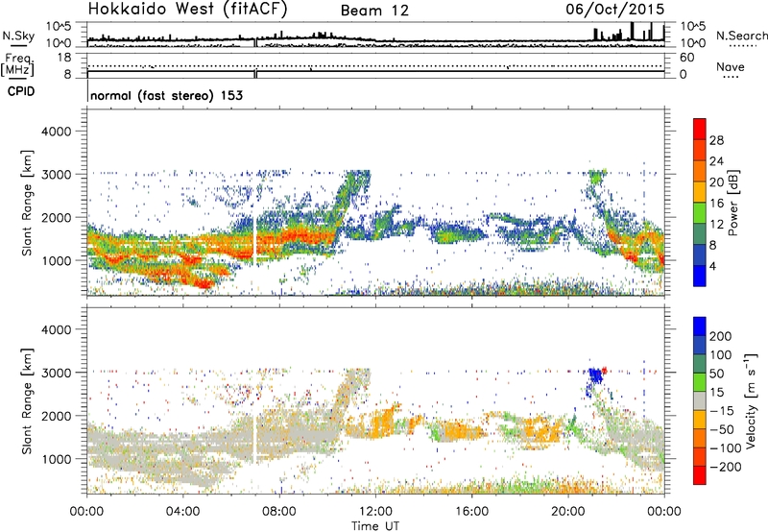Screen dimensions: 768x532
Task: Click "4000" tick on the power panel
Action: coord(56,132)
